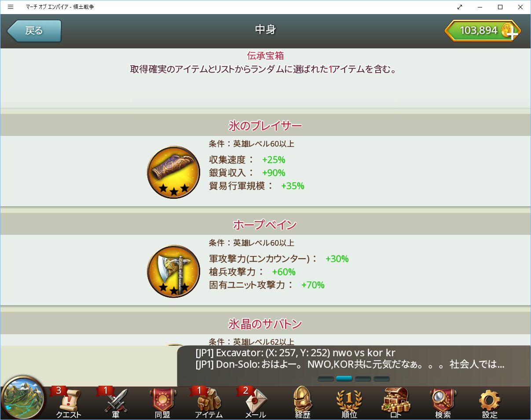531x420 pixels.
Task: Open the アイテム backpack icon
Action: tap(209, 402)
